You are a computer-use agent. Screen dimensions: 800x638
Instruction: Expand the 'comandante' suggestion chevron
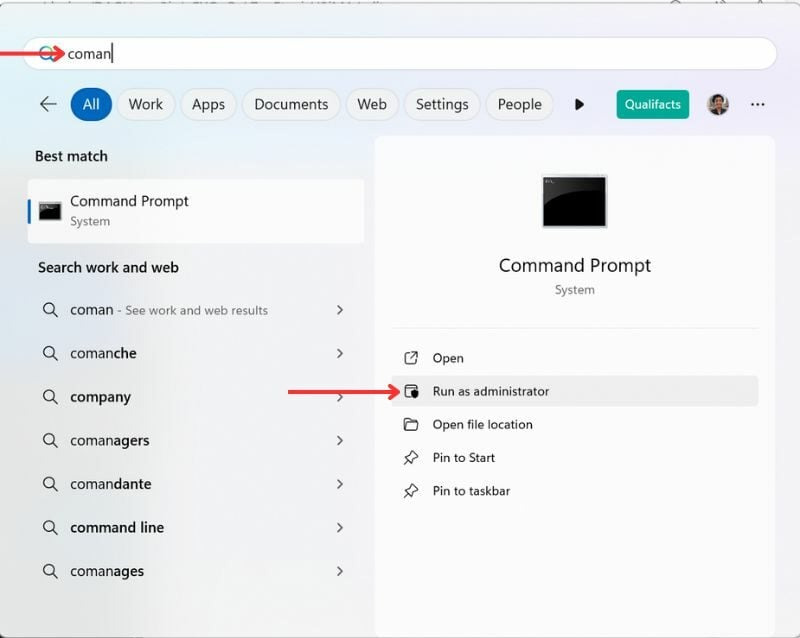tap(340, 484)
